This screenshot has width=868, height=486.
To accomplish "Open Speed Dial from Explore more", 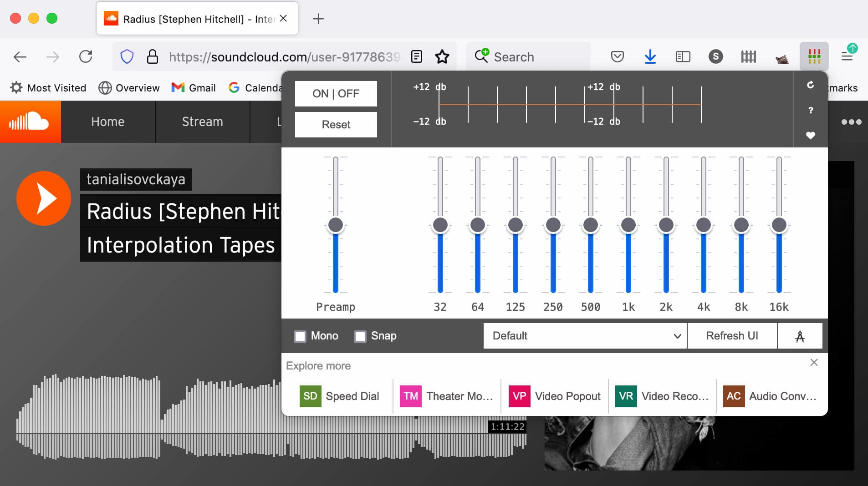I will (340, 396).
